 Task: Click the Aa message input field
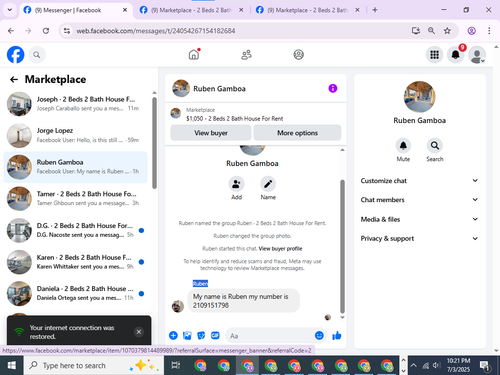[270, 336]
